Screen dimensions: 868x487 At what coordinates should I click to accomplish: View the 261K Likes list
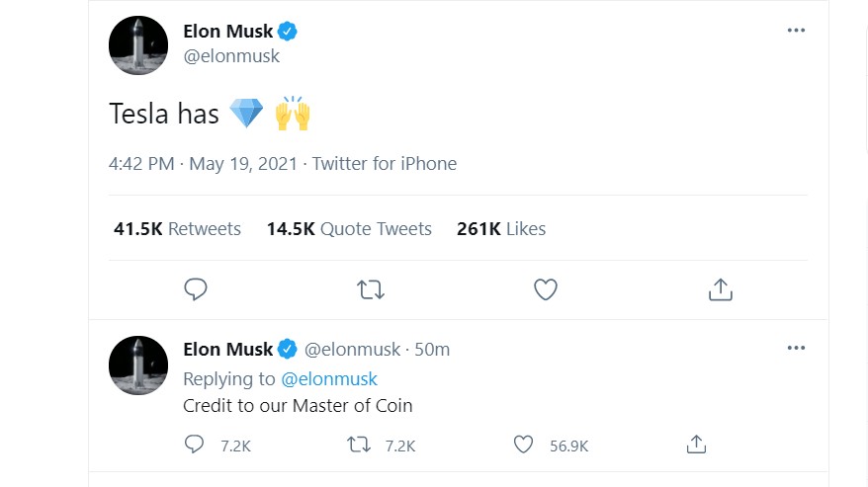(x=501, y=229)
